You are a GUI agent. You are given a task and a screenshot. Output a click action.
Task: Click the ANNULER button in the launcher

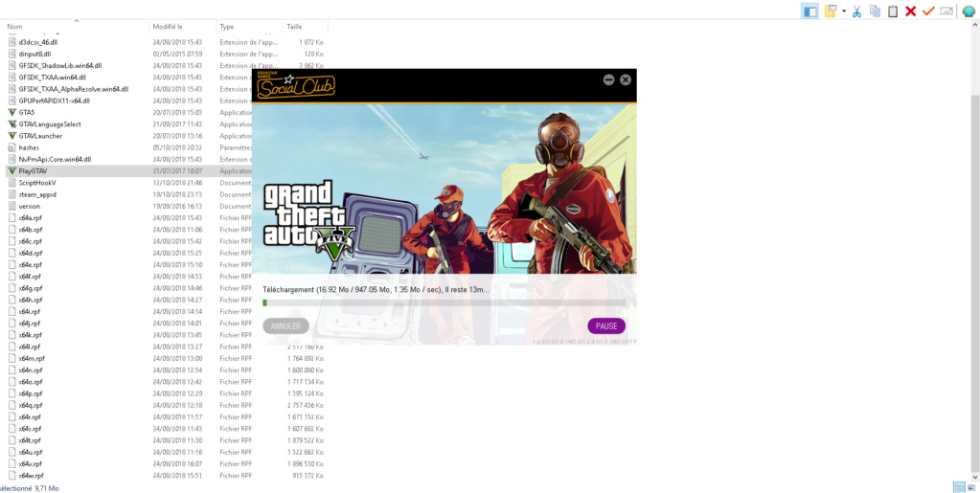pos(286,326)
